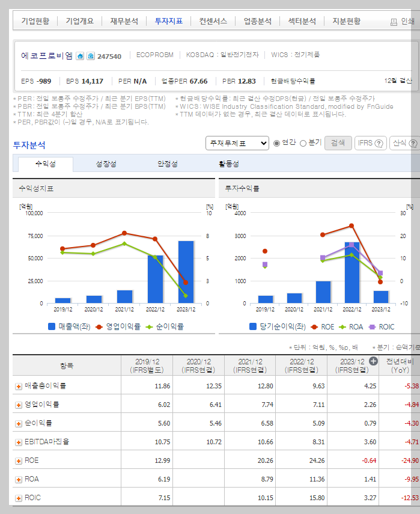Click the ROE 2023/12 value -0.64
420x514 pixels.
pos(369,460)
